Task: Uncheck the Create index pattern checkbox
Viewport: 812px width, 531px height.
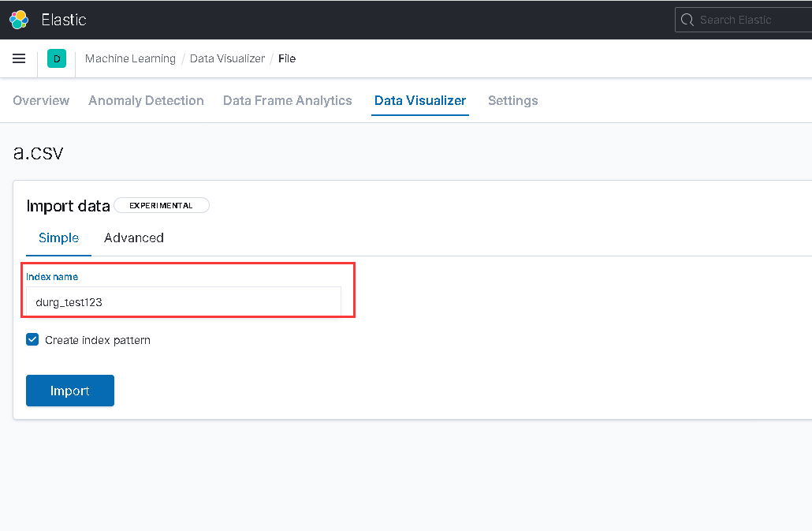Action: [32, 340]
